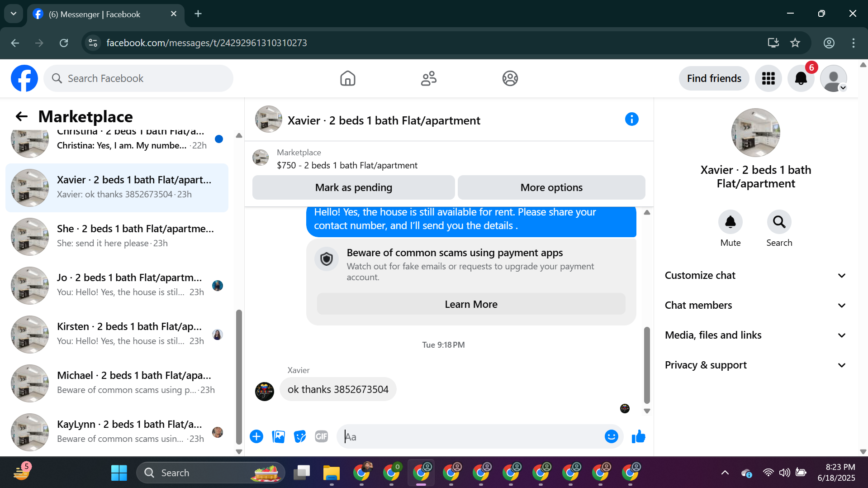Click Xavier's avatar beside his message
The image size is (868, 488).
tap(265, 391)
